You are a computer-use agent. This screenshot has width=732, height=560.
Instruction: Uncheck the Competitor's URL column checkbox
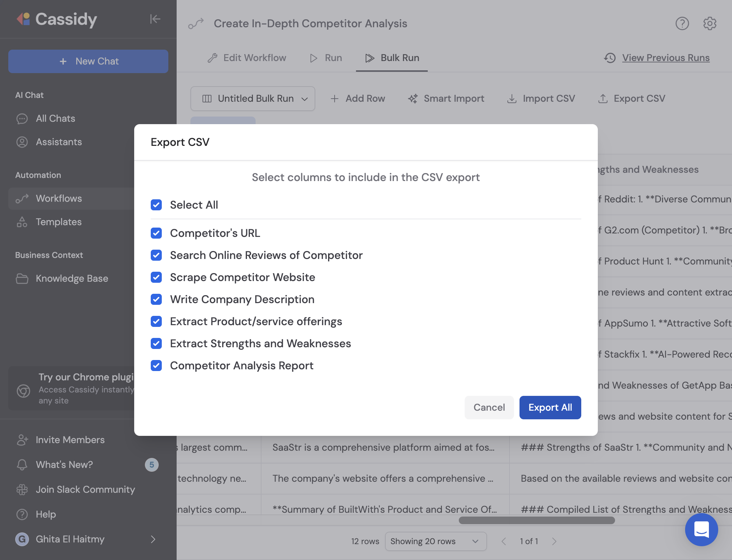pyautogui.click(x=156, y=233)
